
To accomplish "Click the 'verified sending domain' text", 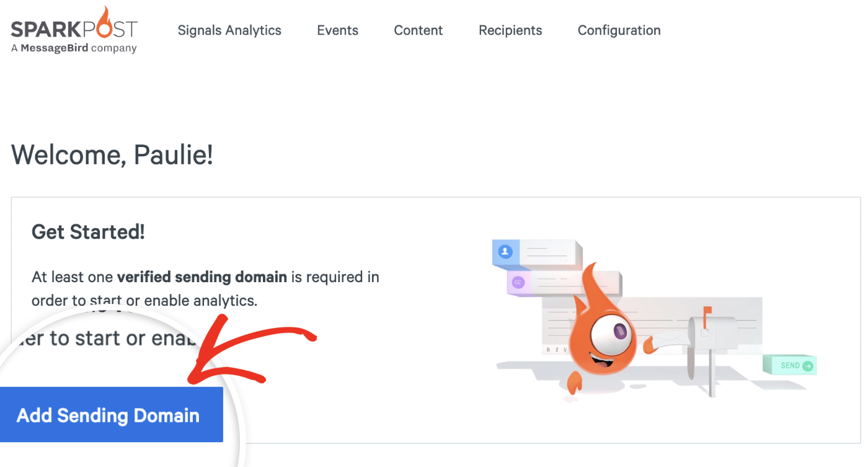I will (202, 277).
